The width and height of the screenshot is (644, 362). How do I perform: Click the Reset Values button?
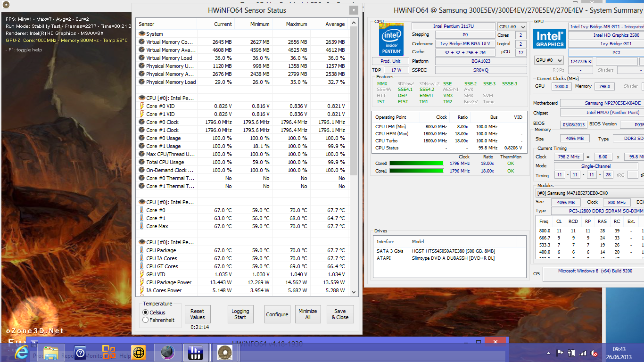(x=198, y=314)
